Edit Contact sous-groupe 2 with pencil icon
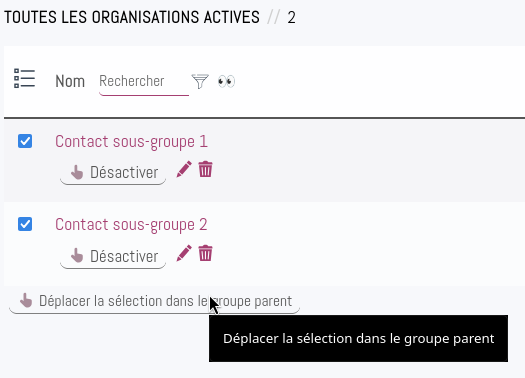This screenshot has width=525, height=378. pyautogui.click(x=184, y=253)
